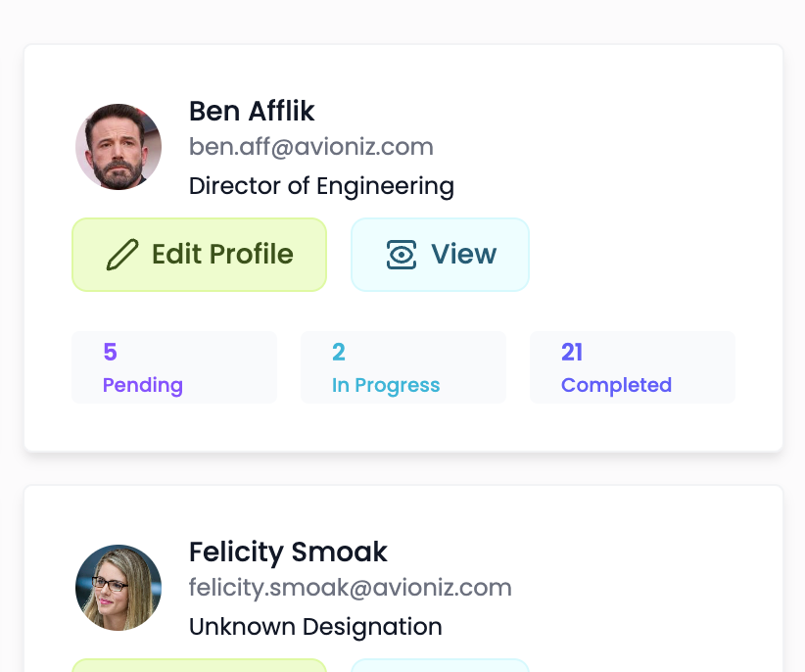805x672 pixels.
Task: Click the in-progress count number 2
Action: click(339, 353)
